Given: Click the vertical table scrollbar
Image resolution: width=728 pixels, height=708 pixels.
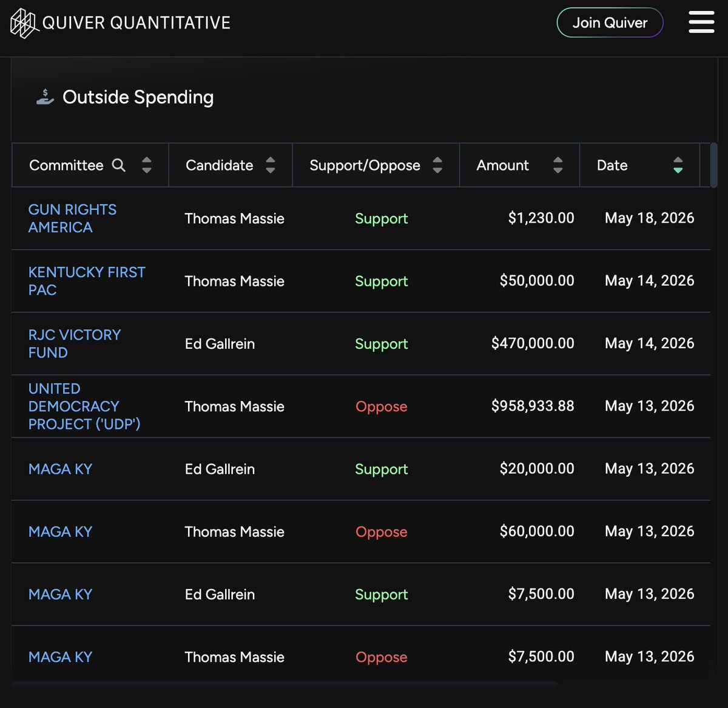Looking at the screenshot, I should point(713,165).
